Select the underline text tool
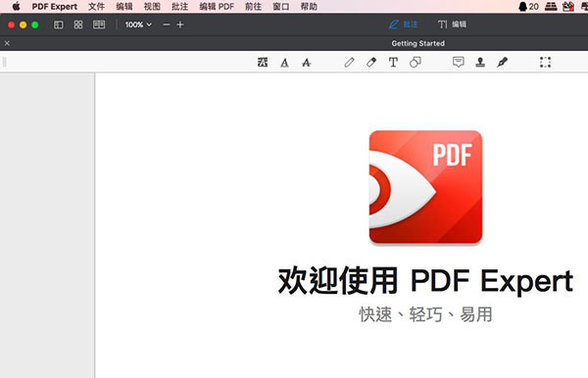Screen dimensions: 588x378 click(284, 63)
